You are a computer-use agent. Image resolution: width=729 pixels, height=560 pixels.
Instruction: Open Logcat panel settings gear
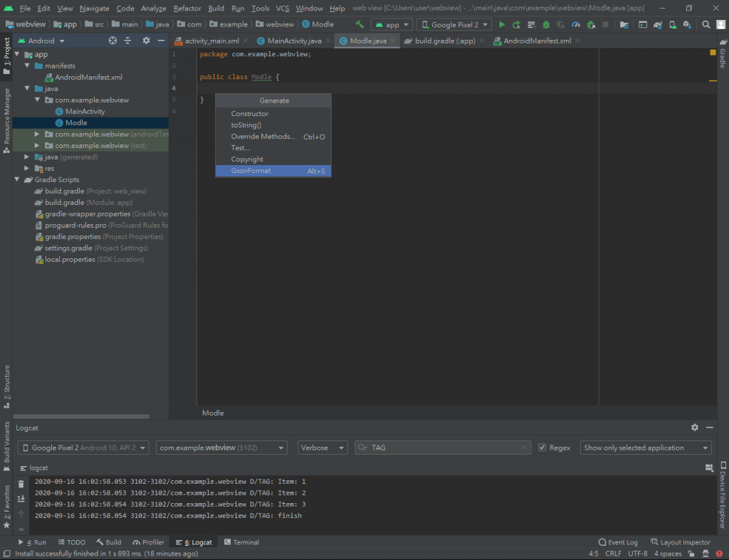click(x=695, y=428)
